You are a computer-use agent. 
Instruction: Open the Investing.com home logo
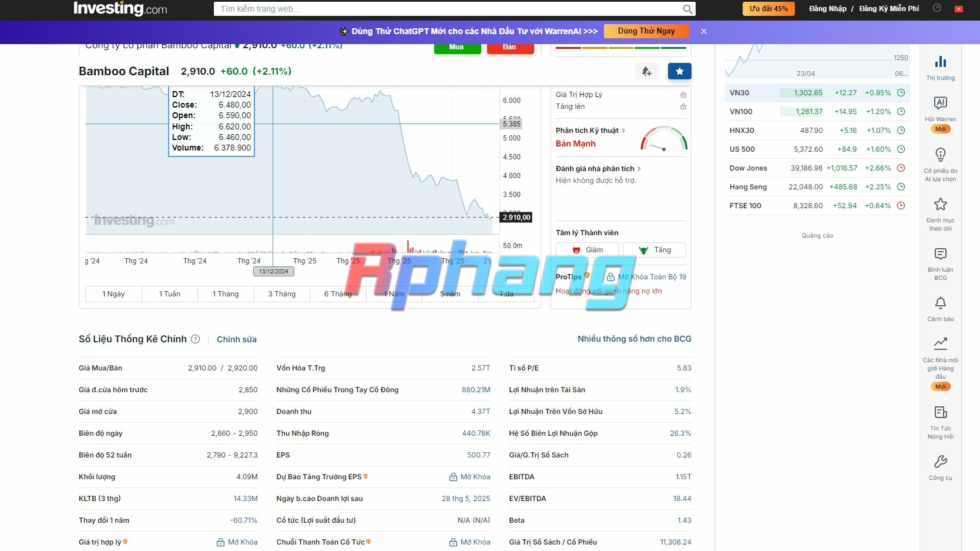[120, 8]
